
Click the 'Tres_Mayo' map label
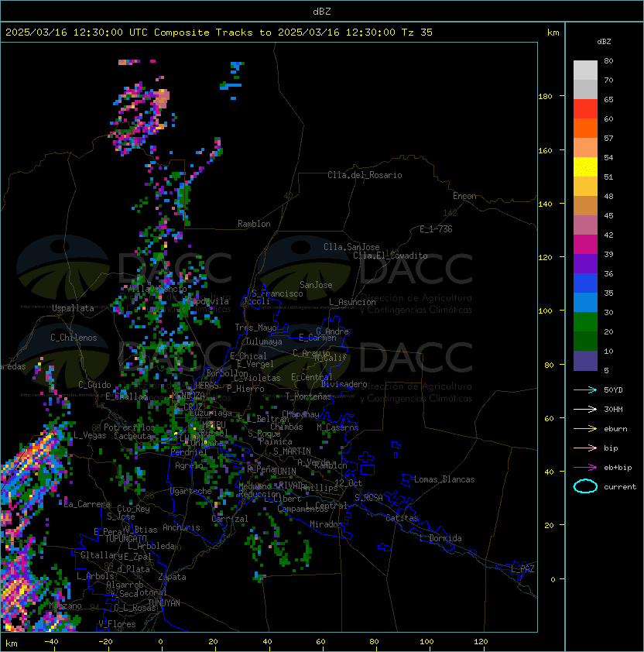(x=255, y=328)
